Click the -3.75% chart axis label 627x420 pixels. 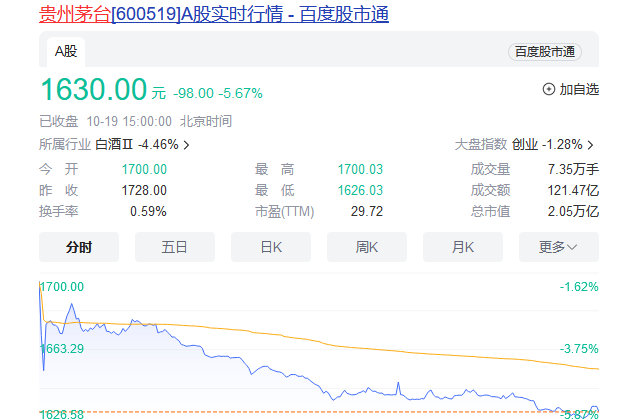(x=579, y=349)
